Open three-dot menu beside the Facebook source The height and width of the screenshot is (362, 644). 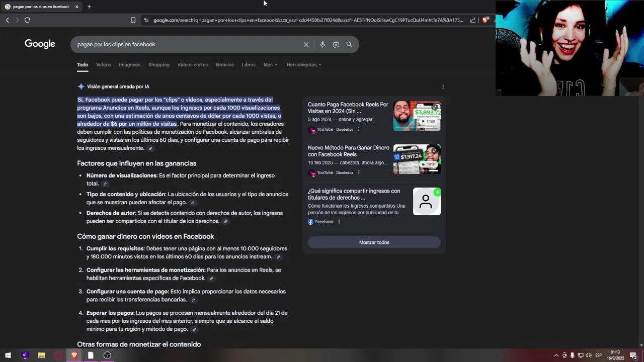click(x=339, y=222)
